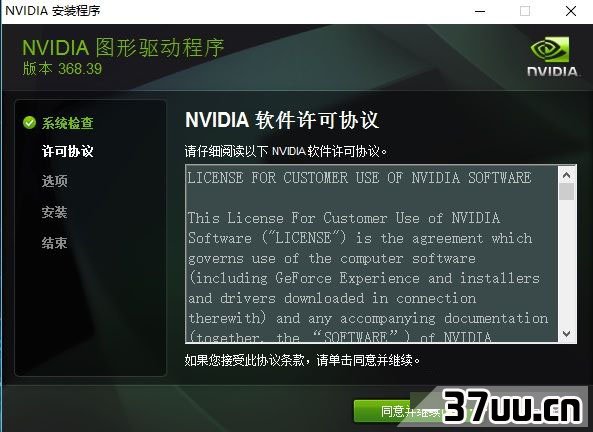Click the license scrollbar down arrow
Screen dimensions: 593x432
(566, 334)
